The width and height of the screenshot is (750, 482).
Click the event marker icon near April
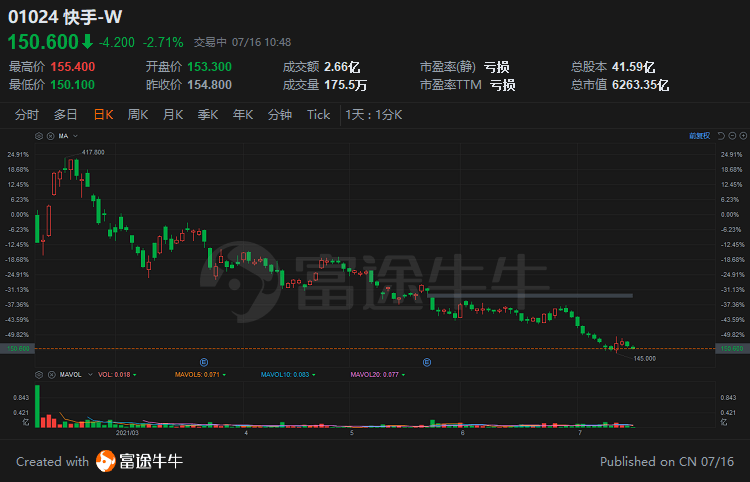(x=204, y=362)
